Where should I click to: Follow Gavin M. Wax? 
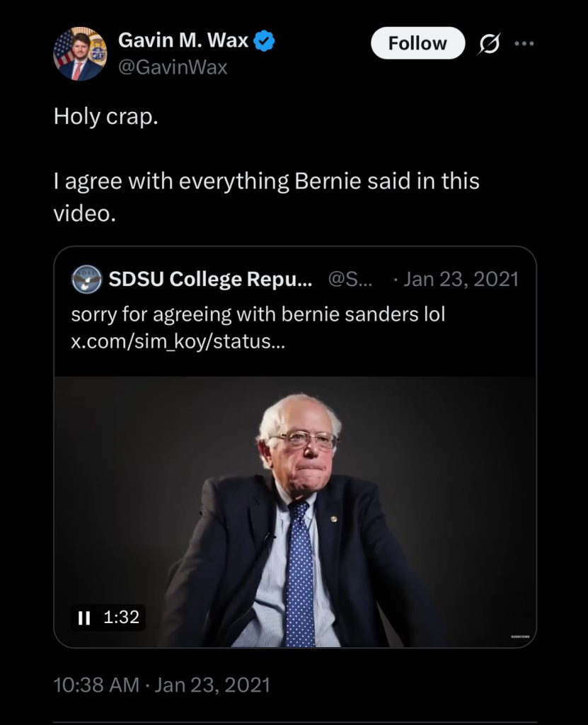pyautogui.click(x=417, y=43)
